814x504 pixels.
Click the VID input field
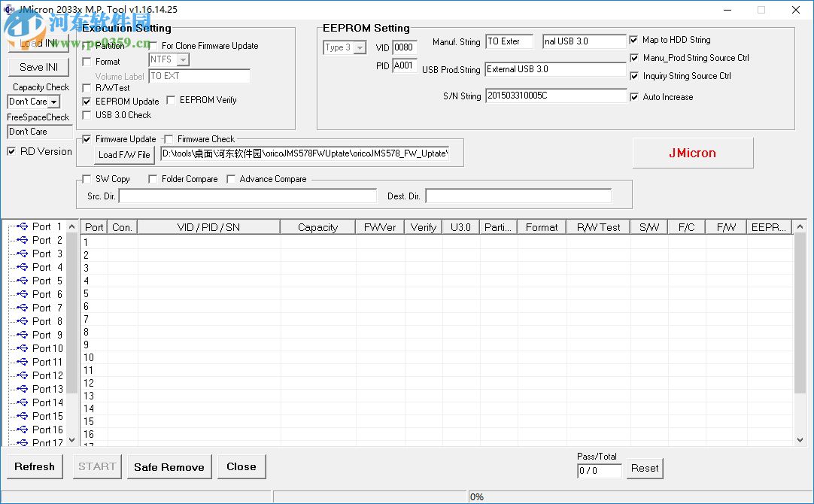[x=405, y=47]
